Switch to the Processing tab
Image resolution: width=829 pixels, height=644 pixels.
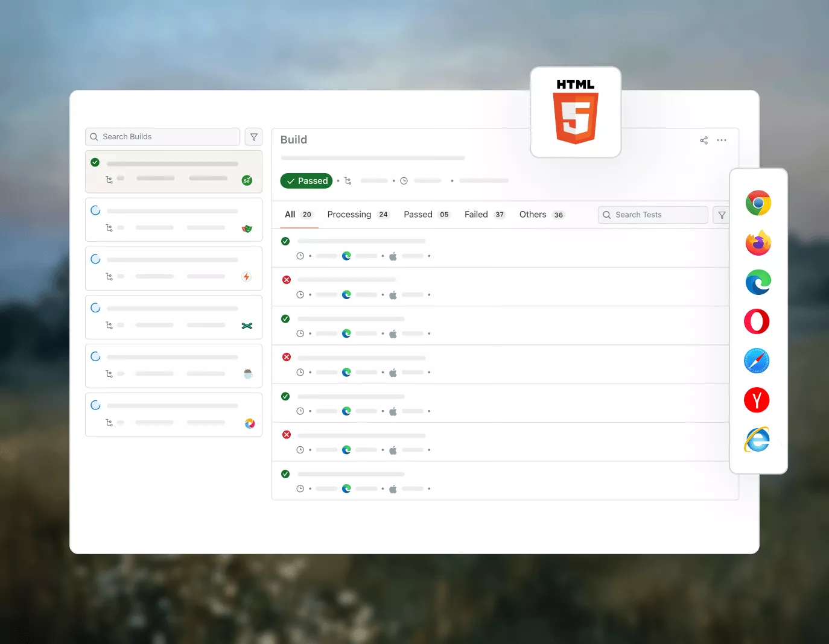point(358,215)
